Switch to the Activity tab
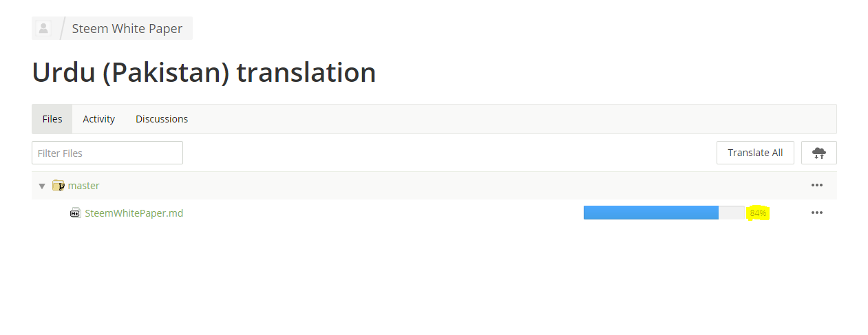This screenshot has width=868, height=335. tap(98, 119)
